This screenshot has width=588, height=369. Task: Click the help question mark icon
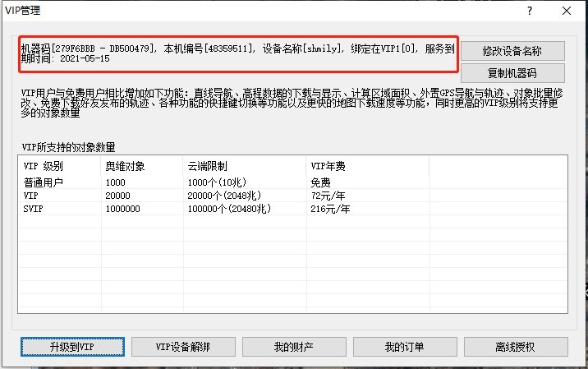[x=530, y=11]
